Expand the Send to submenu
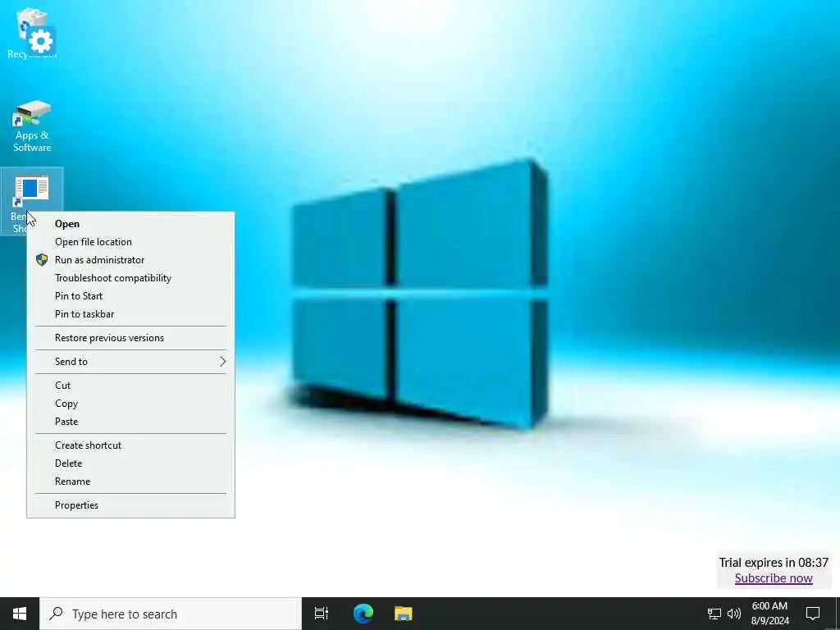 click(x=130, y=362)
